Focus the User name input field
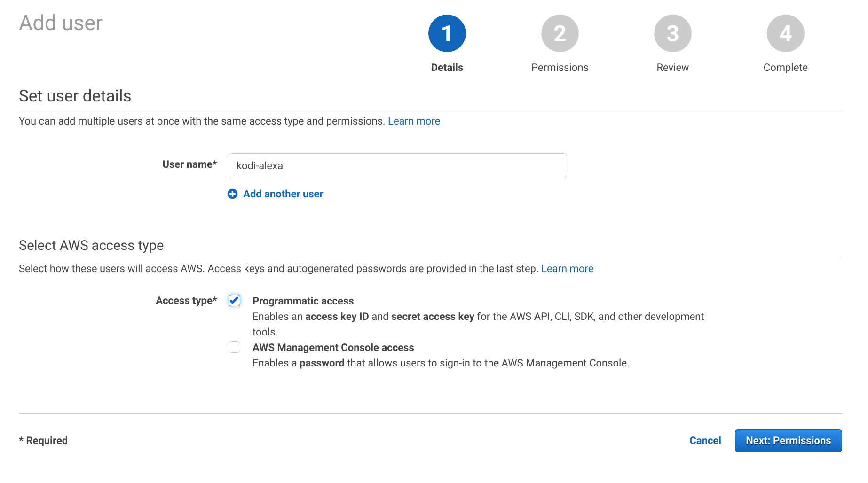868x483 pixels. (397, 166)
